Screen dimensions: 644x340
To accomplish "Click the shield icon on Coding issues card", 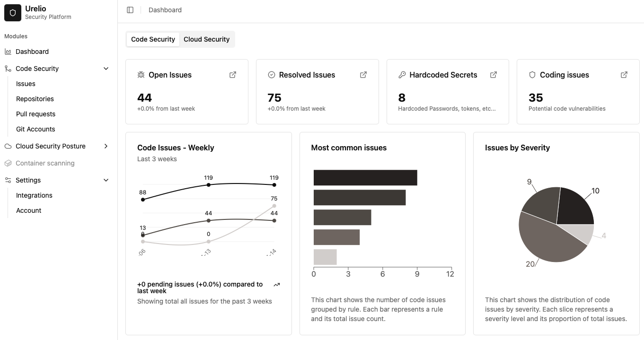I will [532, 75].
